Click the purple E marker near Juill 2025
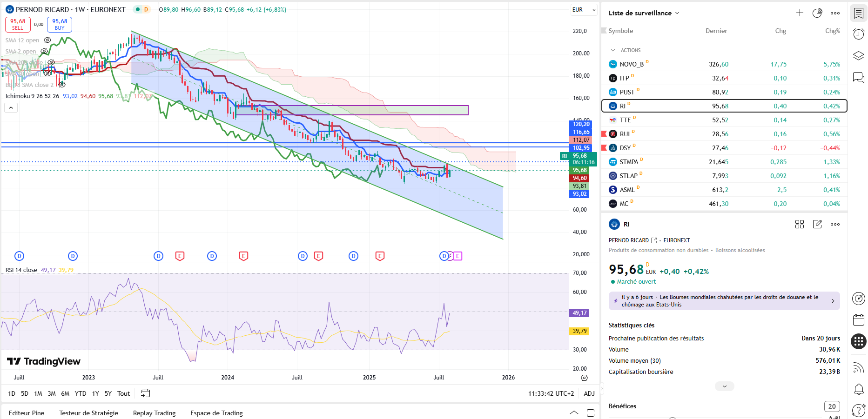Screen dimensions: 868x419 (458, 256)
